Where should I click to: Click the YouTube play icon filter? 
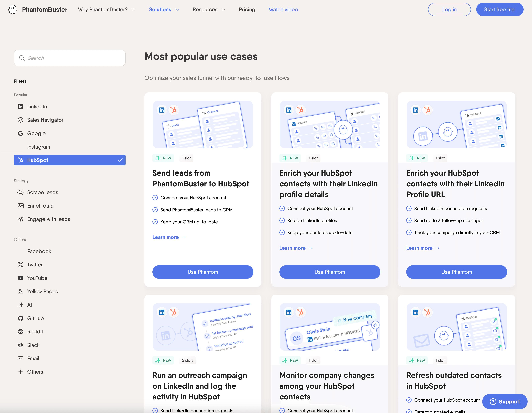tap(21, 278)
